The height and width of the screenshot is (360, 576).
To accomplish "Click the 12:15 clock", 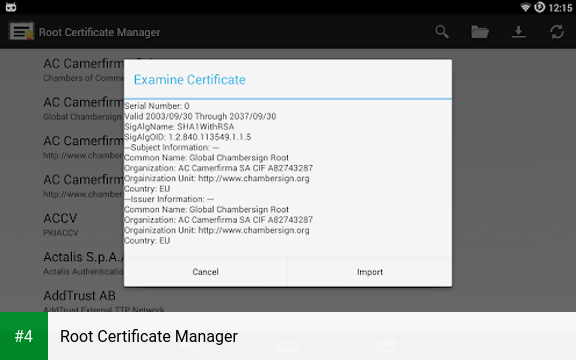I will click(x=560, y=7).
